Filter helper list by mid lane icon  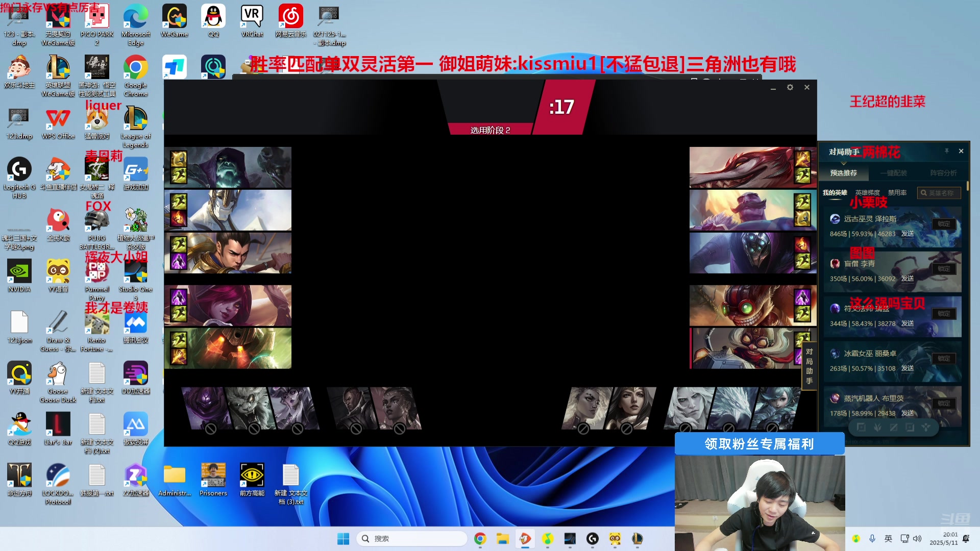894,427
